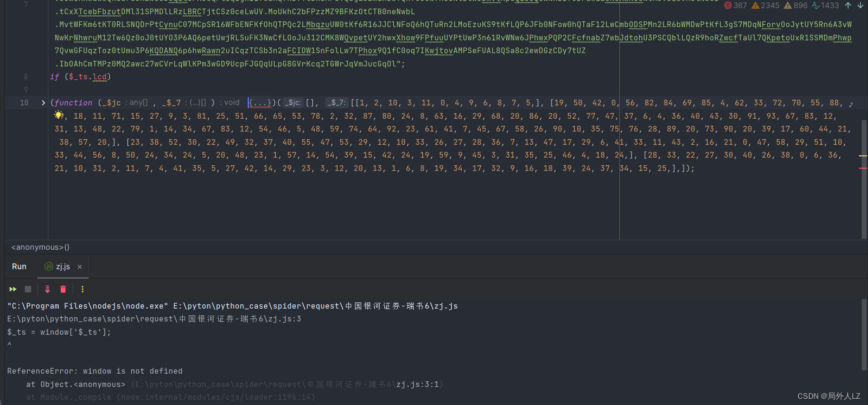Image resolution: width=868 pixels, height=405 pixels.
Task: Click the scroll to end icon
Action: click(x=47, y=289)
